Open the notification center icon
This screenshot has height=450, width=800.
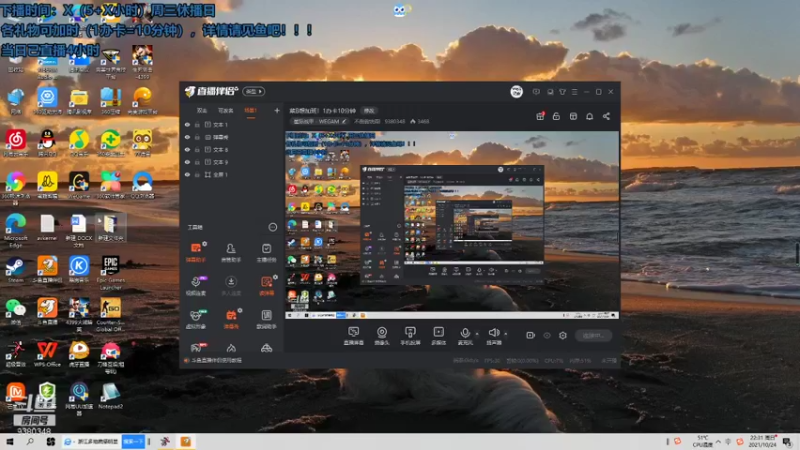click(x=788, y=441)
